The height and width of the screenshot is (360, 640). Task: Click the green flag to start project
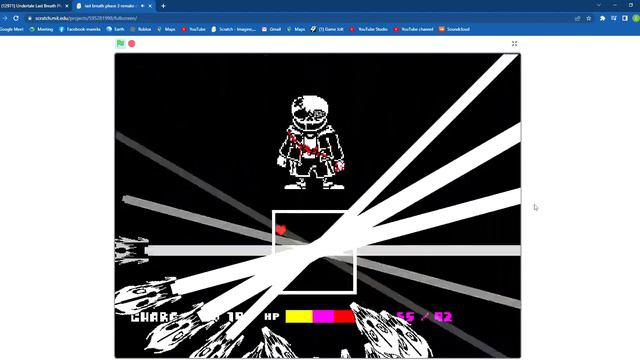point(120,43)
